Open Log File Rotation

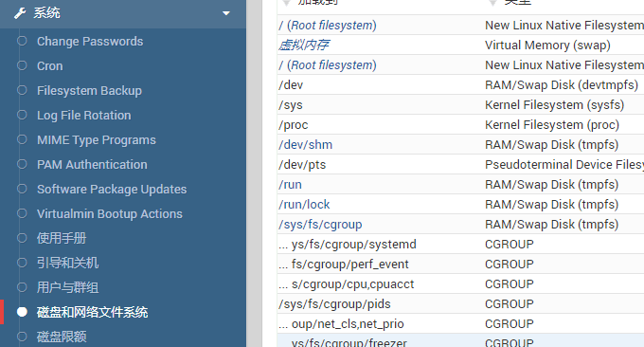[x=83, y=115]
